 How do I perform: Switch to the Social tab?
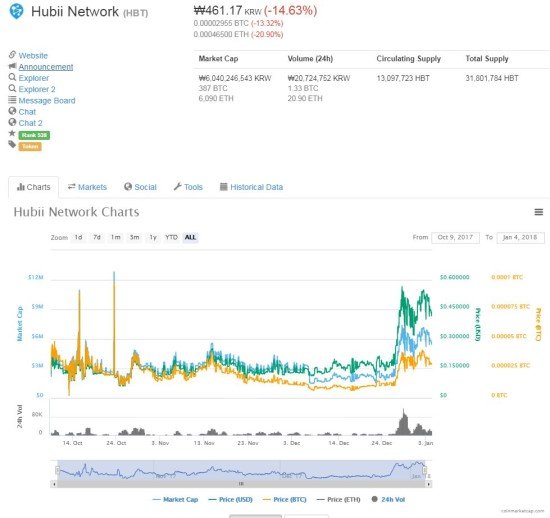(x=140, y=187)
